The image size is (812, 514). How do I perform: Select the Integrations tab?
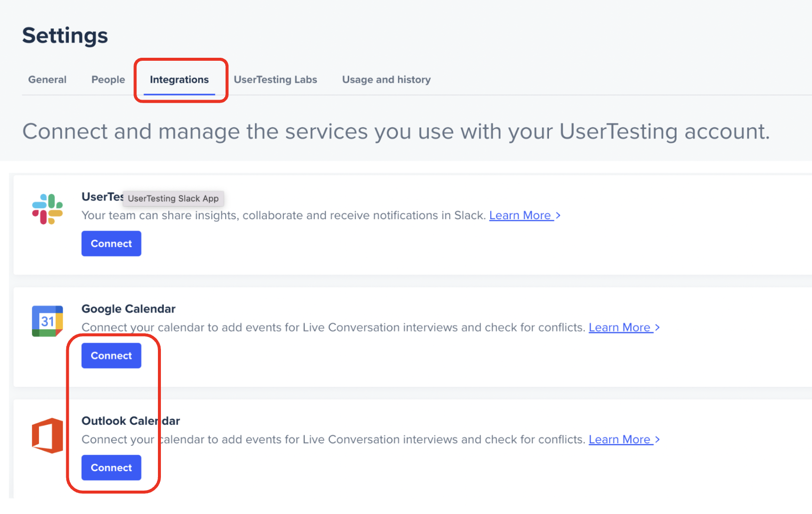click(179, 80)
